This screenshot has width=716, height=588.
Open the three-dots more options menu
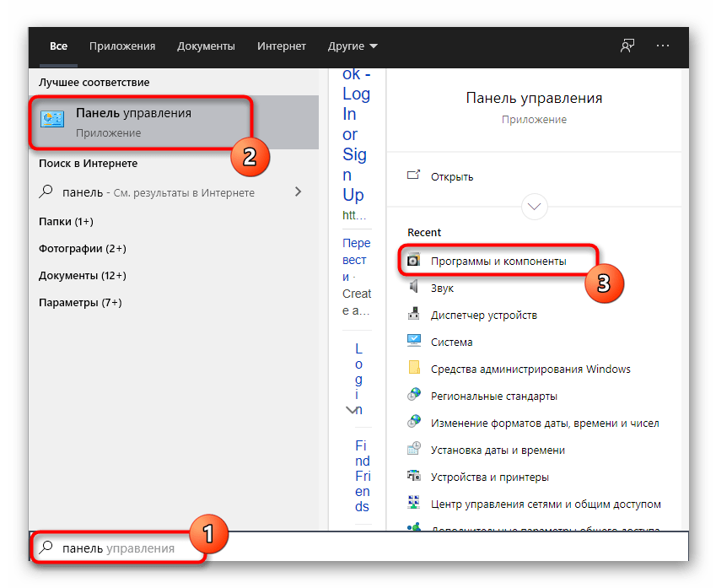[x=662, y=46]
